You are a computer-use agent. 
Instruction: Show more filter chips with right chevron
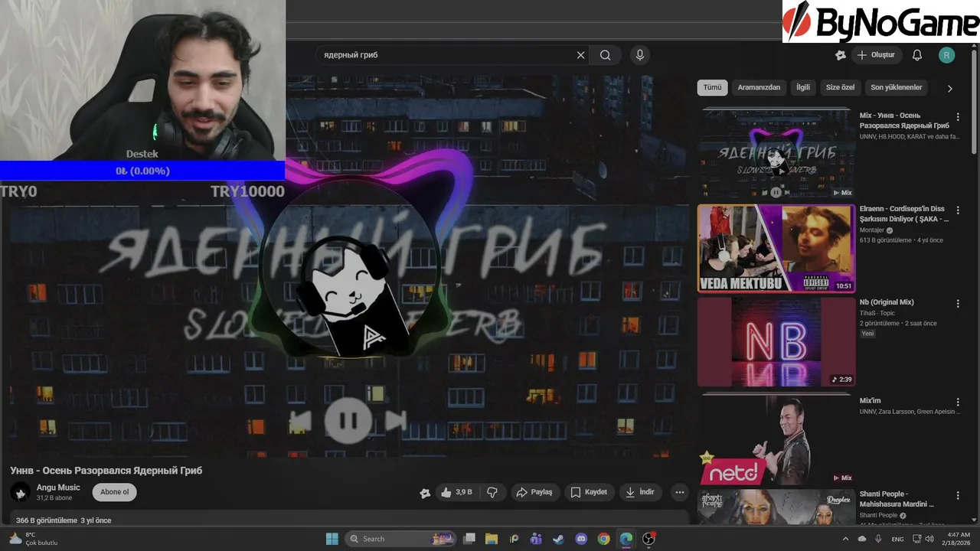950,88
